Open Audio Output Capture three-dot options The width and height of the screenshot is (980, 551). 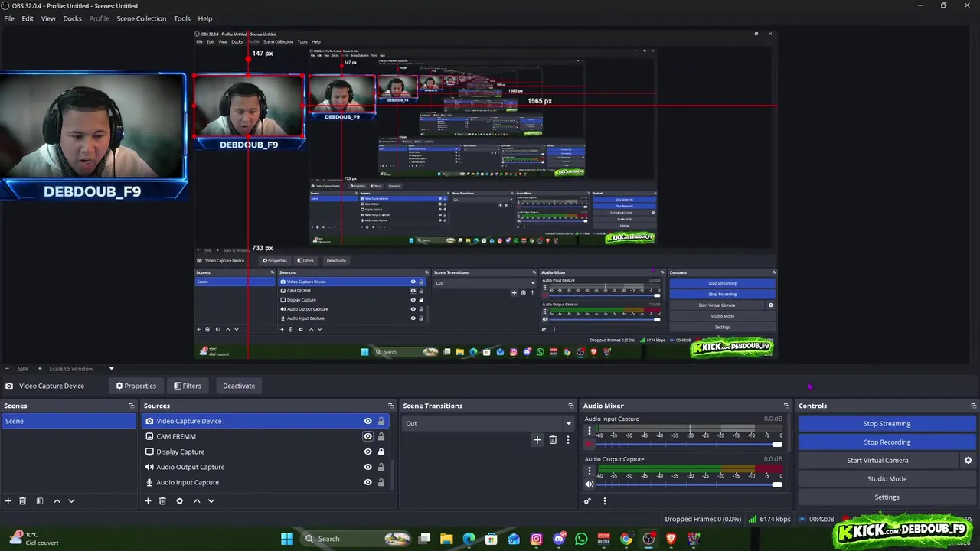[590, 472]
